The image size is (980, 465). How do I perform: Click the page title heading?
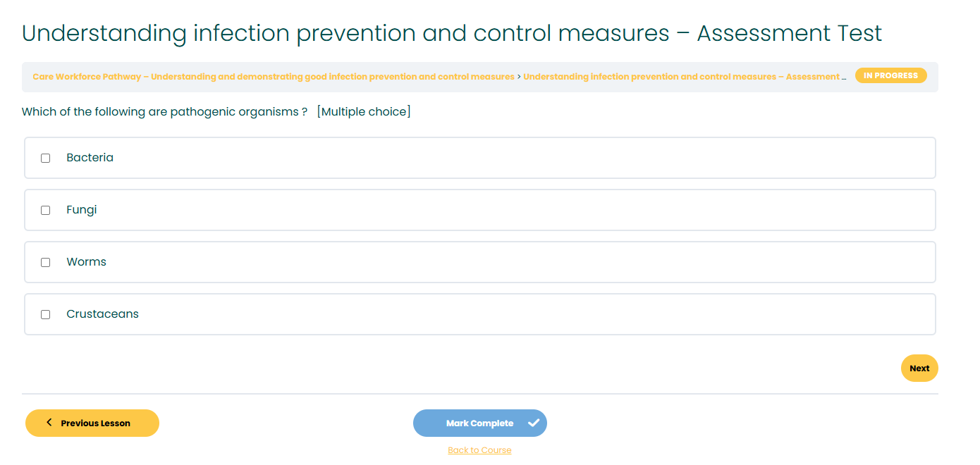452,33
